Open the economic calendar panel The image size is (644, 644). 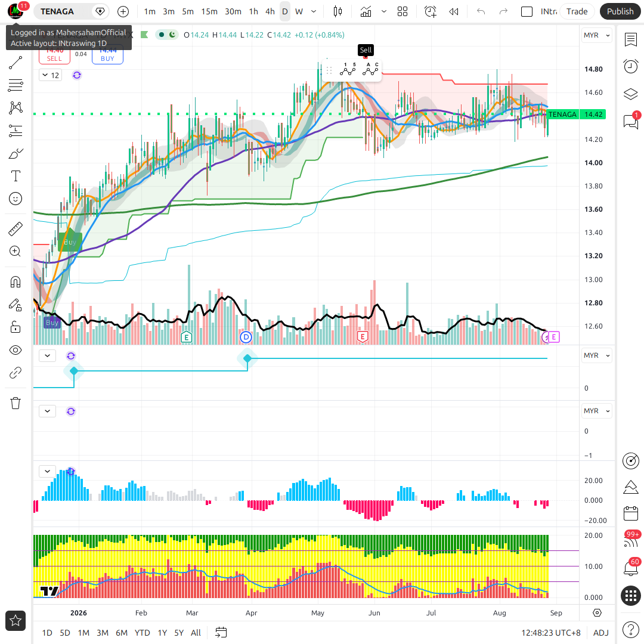[631, 514]
